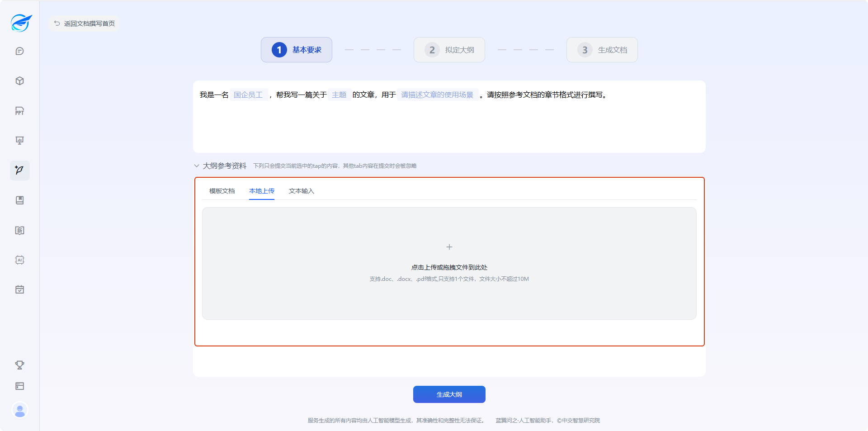The image size is (868, 431).
Task: Open the chat bubble sidebar icon
Action: point(19,51)
